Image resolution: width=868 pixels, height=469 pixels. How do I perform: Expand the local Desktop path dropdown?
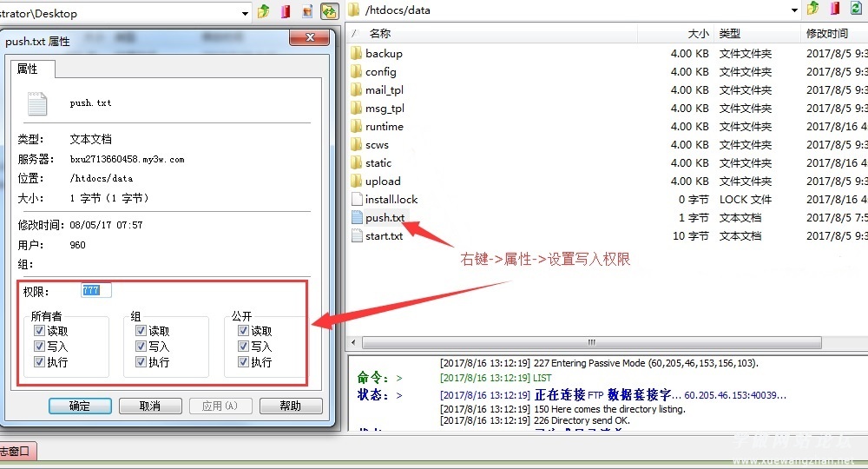[247, 12]
